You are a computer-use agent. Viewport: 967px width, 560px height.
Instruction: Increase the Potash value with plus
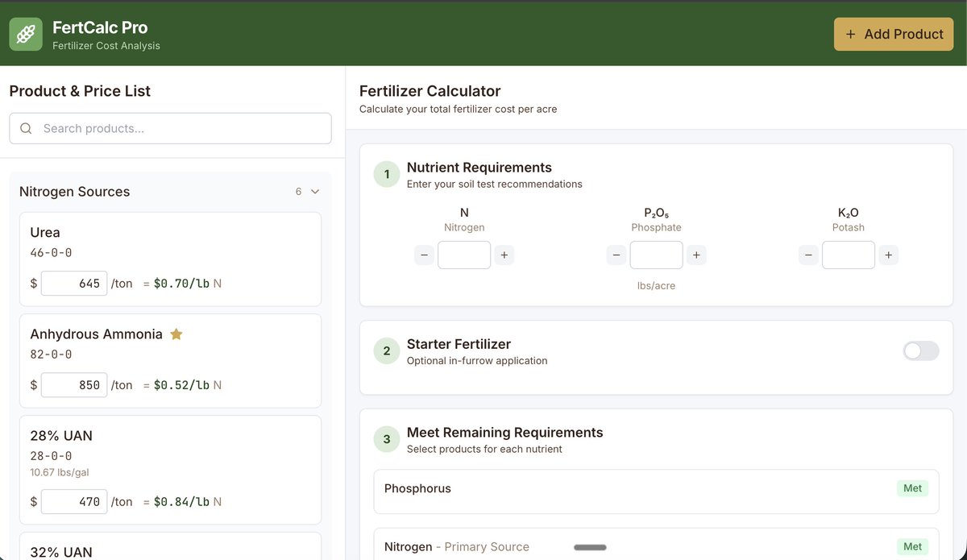(888, 255)
